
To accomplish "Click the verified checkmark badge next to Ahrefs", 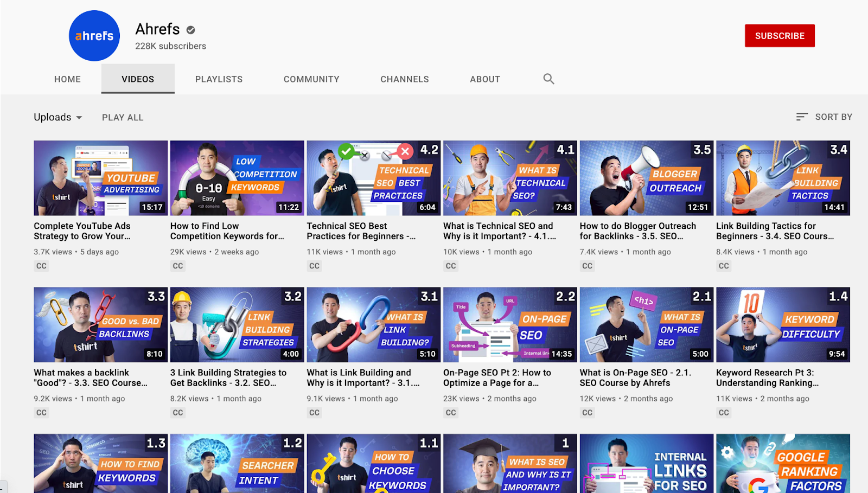I will point(191,30).
